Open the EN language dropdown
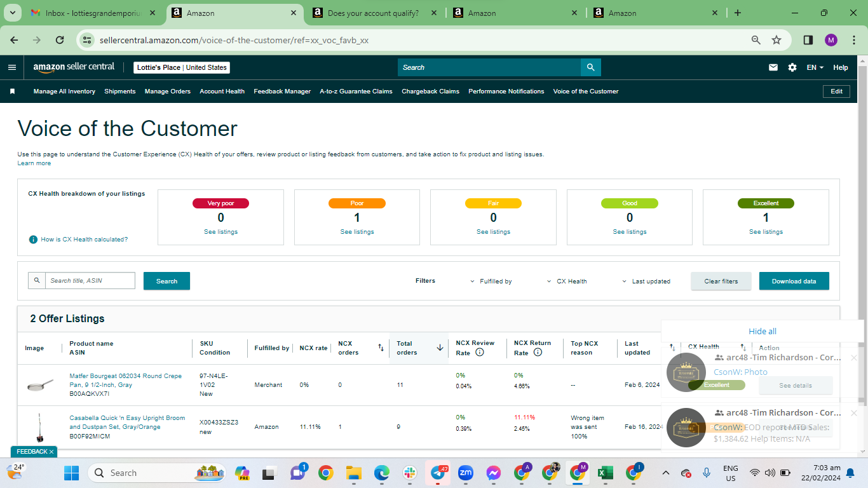The image size is (868, 488). (815, 67)
